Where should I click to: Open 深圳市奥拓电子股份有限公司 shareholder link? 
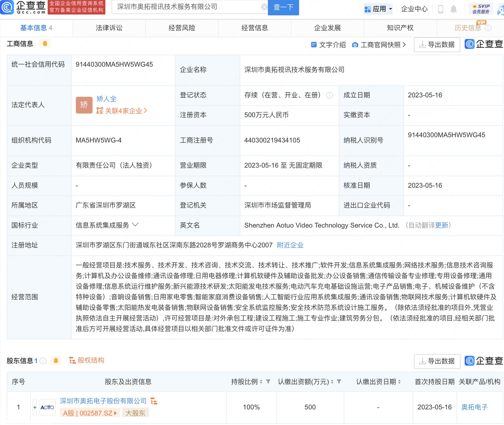click(x=103, y=401)
